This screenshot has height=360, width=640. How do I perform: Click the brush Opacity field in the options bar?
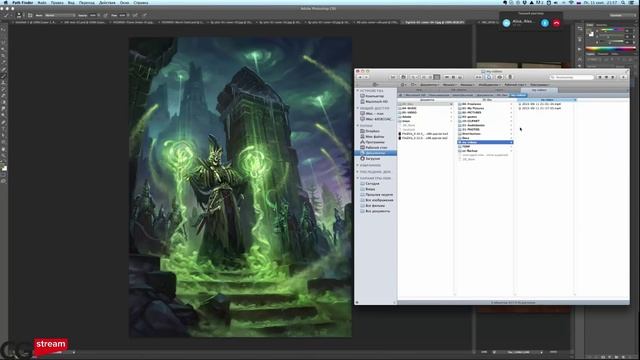93,15
